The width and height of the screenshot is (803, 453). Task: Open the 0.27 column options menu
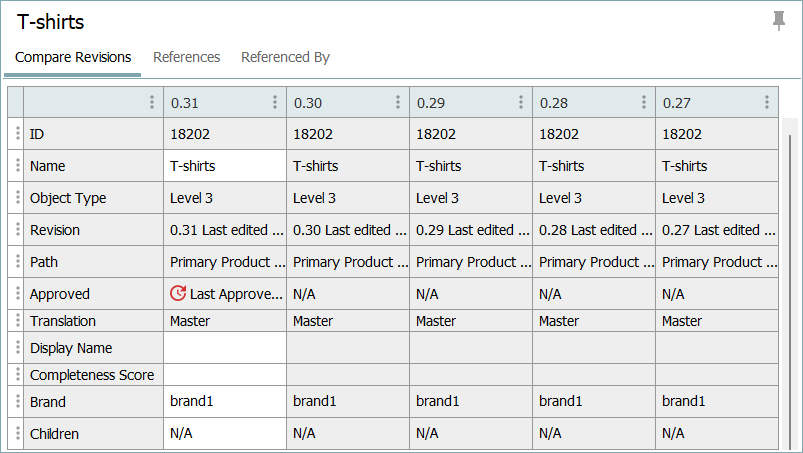(x=767, y=102)
